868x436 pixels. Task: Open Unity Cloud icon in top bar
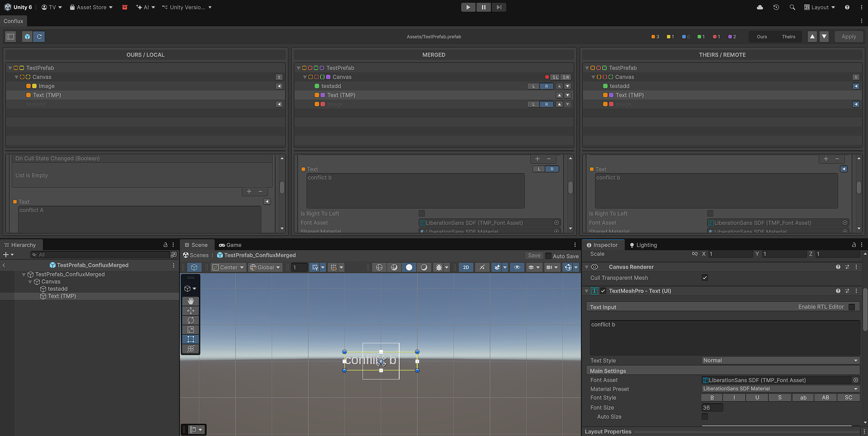click(760, 7)
